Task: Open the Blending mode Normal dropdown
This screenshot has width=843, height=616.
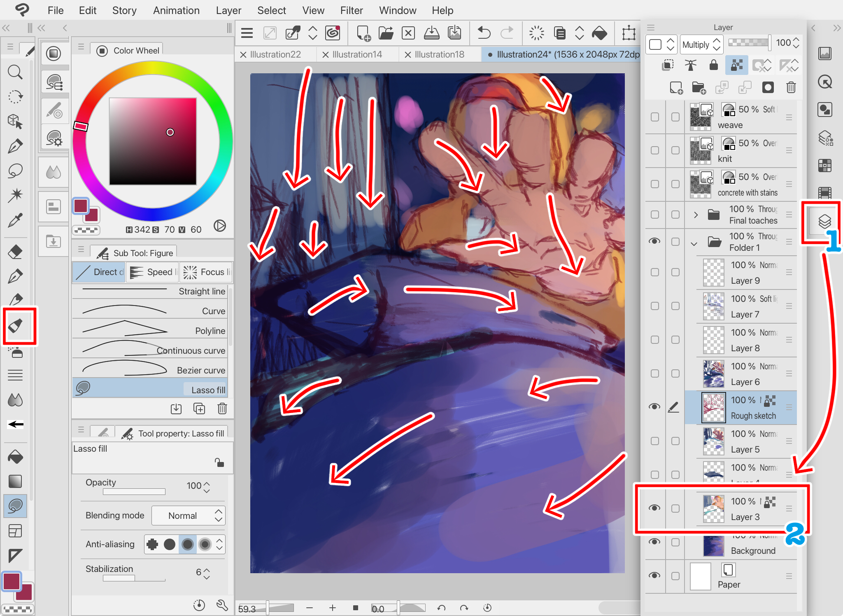Action: point(189,516)
